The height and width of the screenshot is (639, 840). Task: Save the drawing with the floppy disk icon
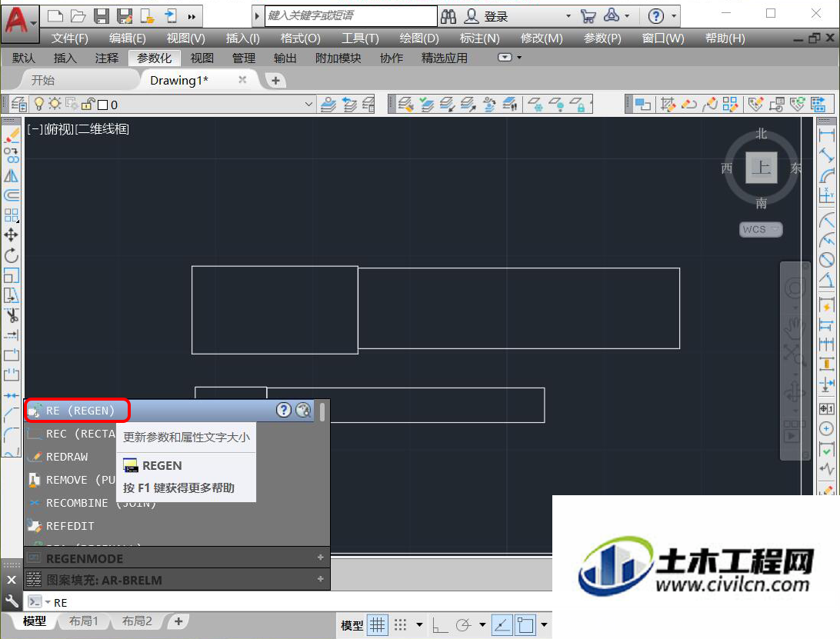(x=102, y=16)
